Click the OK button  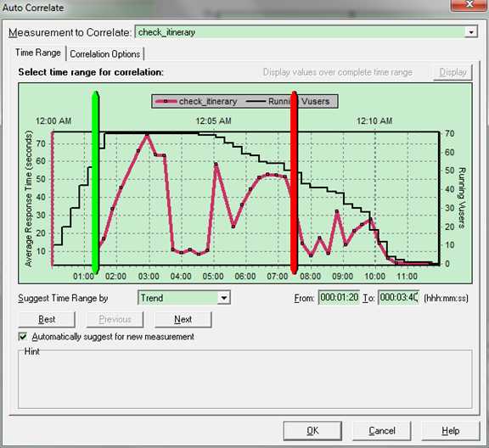[312, 431]
